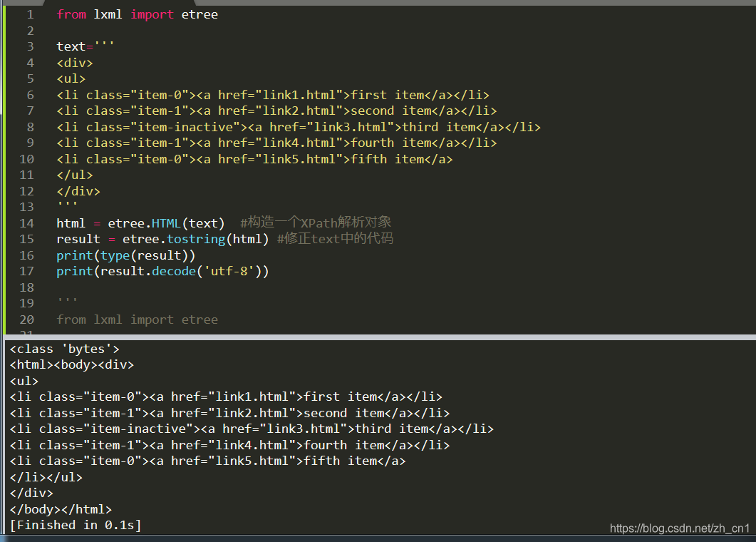The height and width of the screenshot is (542, 756).
Task: Click line number 14 in the gutter
Action: tap(27, 223)
